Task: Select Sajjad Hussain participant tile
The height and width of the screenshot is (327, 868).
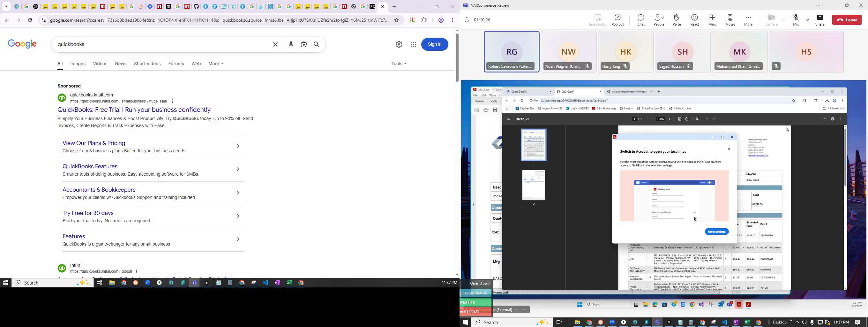Action: point(683,52)
